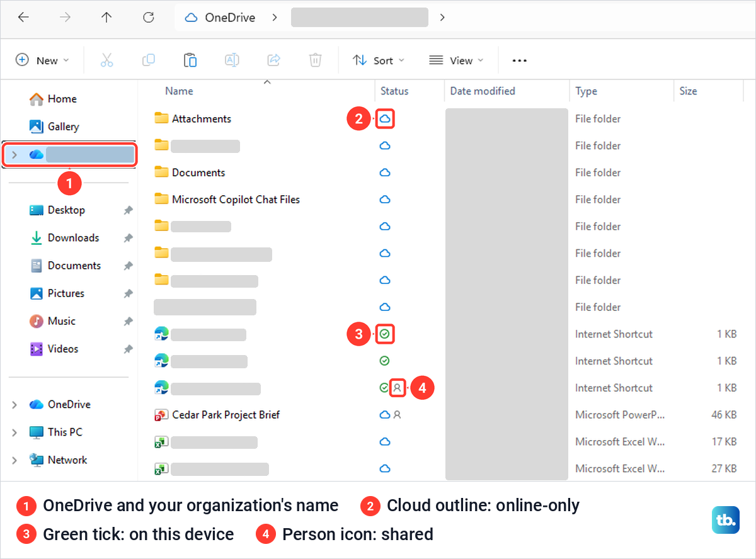756x559 pixels.
Task: Click the Excel icon of the 17 KB workbook
Action: tap(161, 442)
